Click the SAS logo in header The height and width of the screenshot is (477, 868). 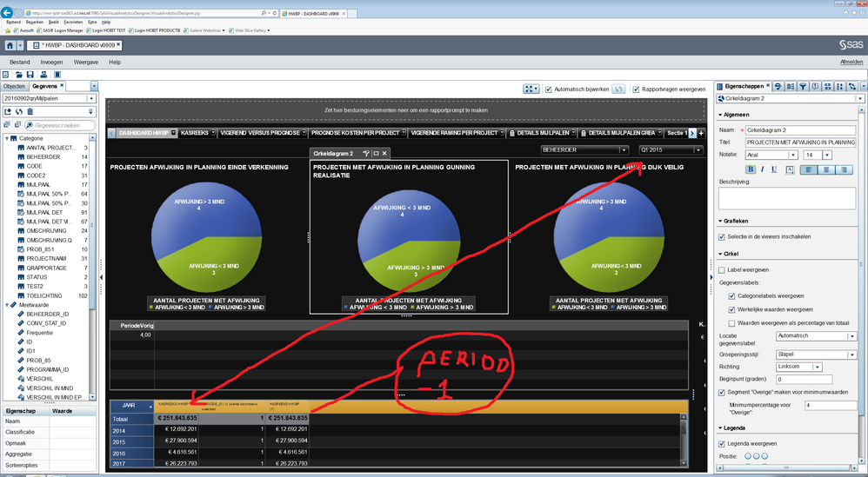[851, 45]
